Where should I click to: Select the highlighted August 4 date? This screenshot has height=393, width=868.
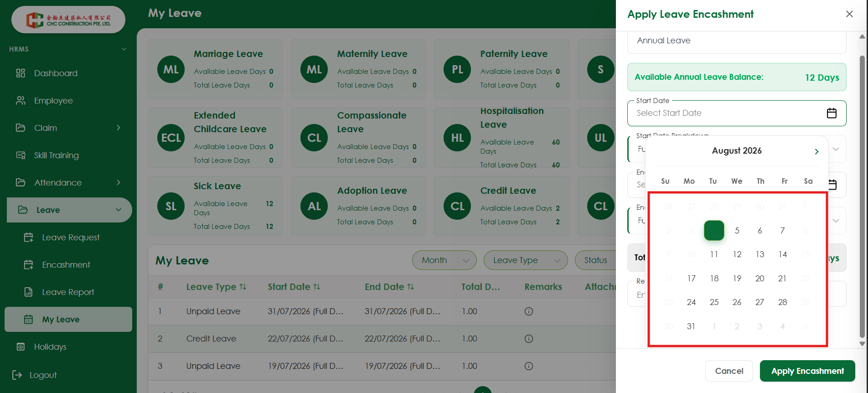click(x=714, y=230)
